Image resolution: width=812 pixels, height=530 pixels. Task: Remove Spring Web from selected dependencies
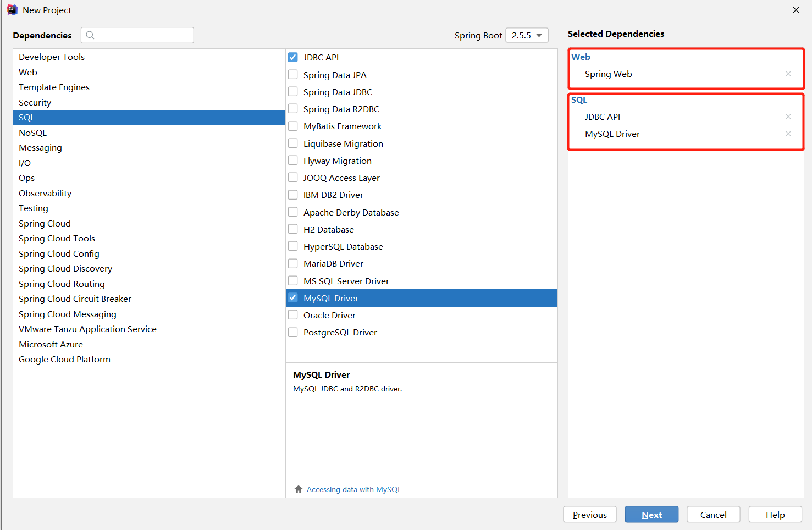(x=788, y=74)
